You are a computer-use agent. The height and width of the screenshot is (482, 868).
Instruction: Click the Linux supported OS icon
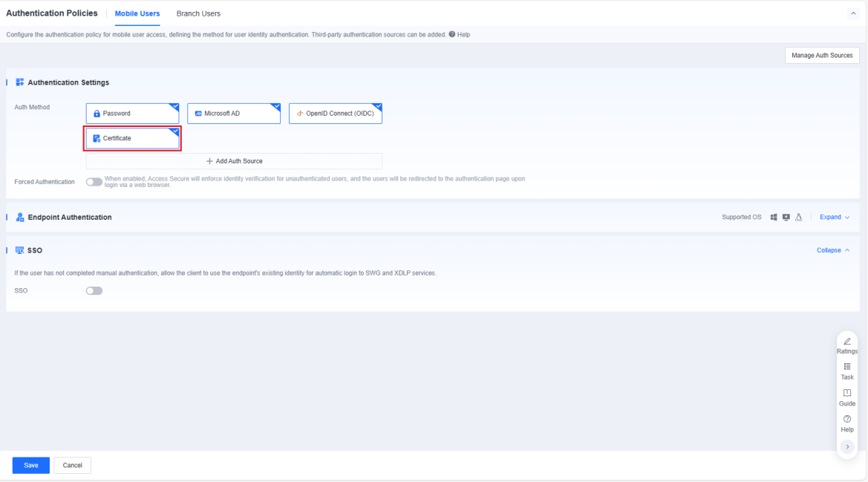[x=799, y=217]
